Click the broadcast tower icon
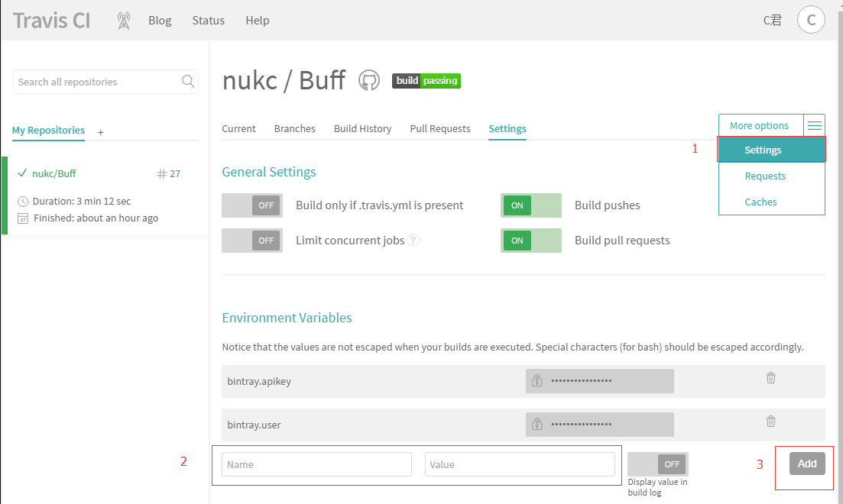The image size is (843, 504). point(124,21)
